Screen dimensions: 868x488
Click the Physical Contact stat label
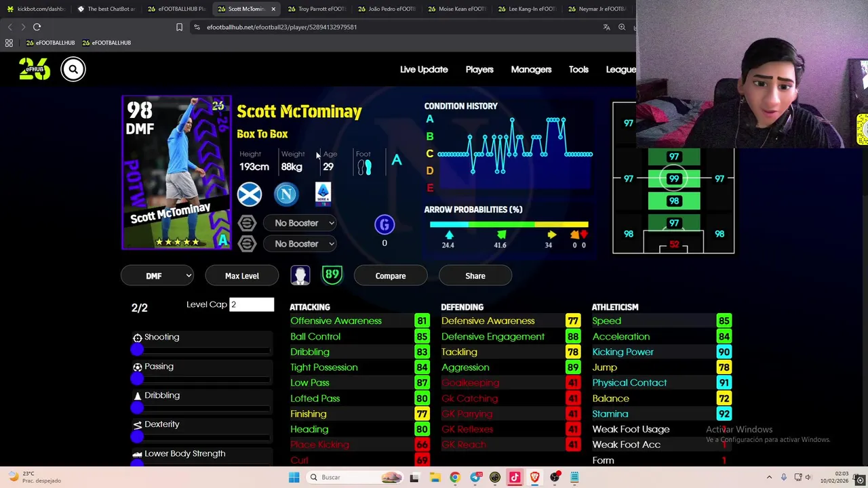tap(629, 382)
